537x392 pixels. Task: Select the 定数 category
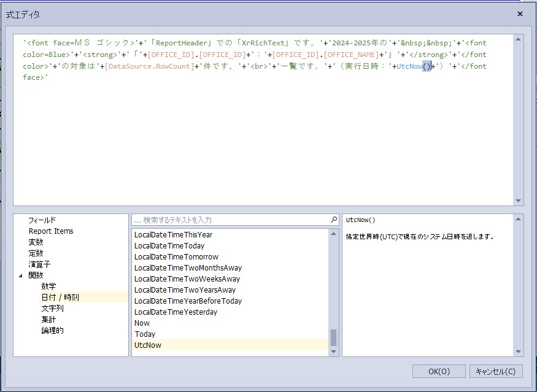pyautogui.click(x=36, y=253)
